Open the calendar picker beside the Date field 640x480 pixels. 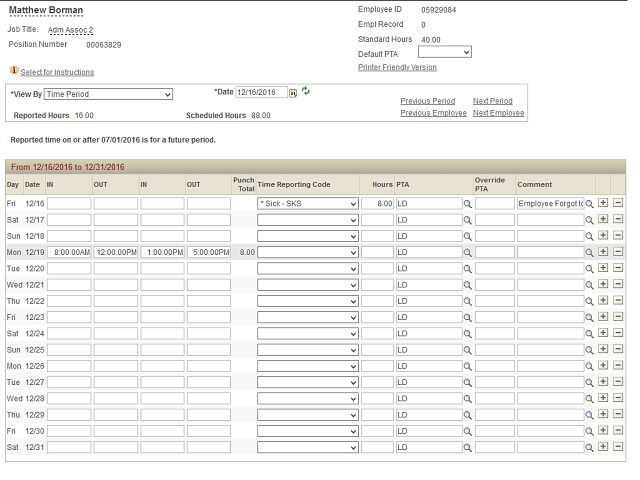(293, 92)
